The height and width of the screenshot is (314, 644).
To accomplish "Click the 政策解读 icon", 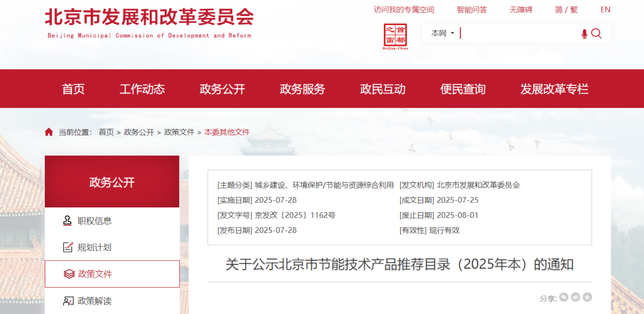I will (x=68, y=301).
